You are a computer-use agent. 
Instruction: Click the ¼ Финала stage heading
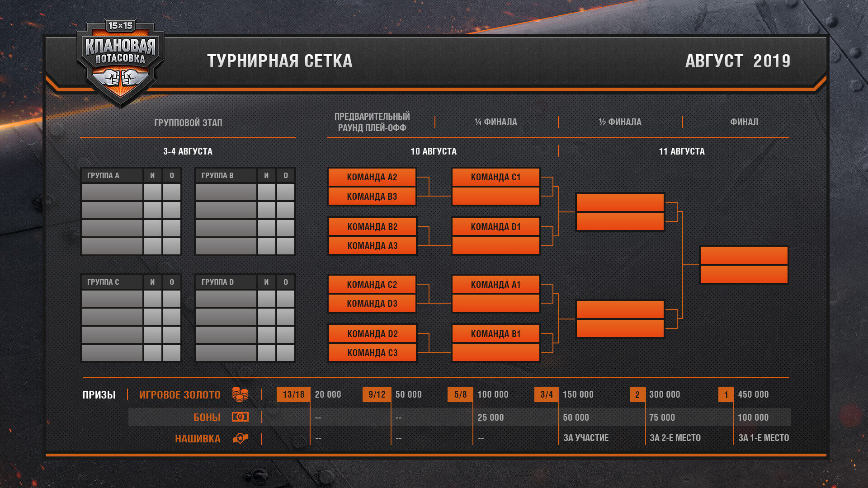[x=496, y=122]
